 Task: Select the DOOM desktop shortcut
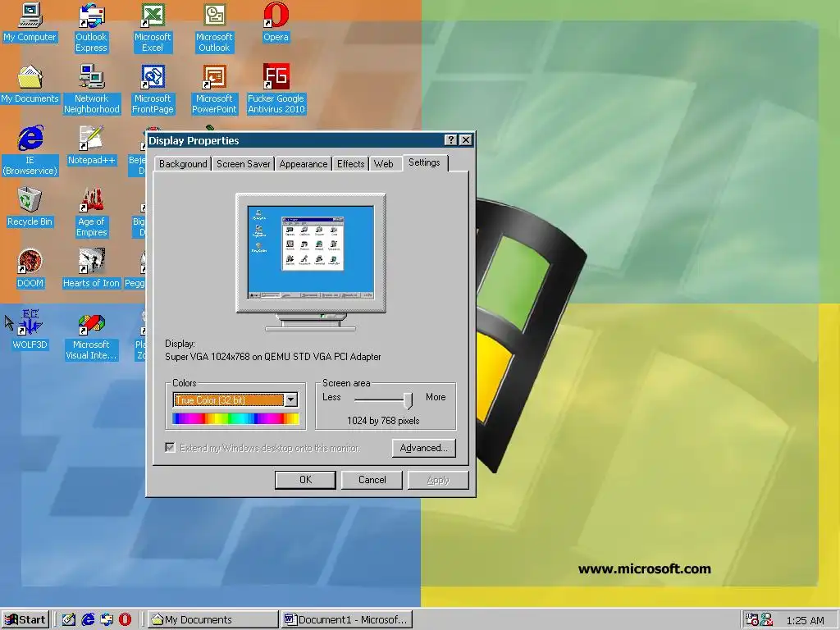(30, 269)
